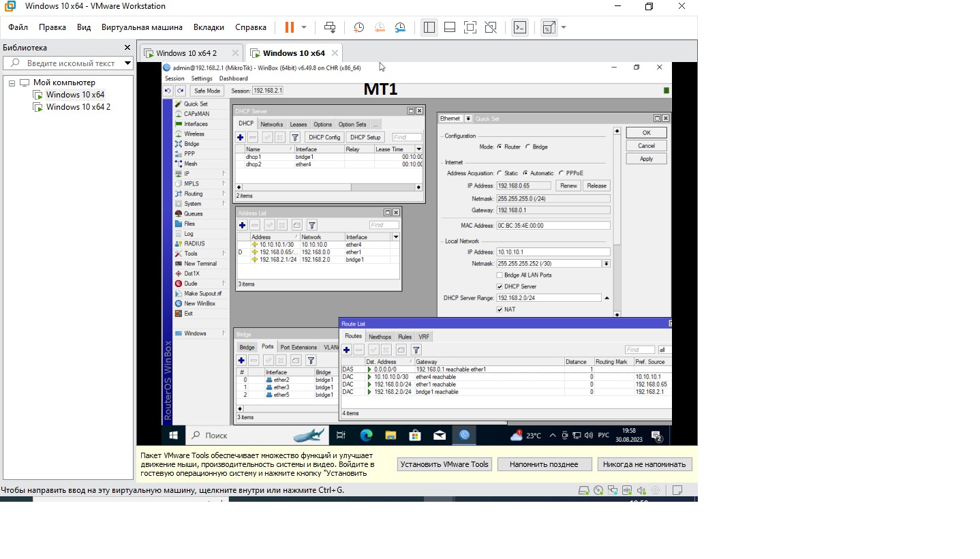Image resolution: width=980 pixels, height=559 pixels.
Task: Open the console view icon in VMware toolbar
Action: (x=520, y=27)
